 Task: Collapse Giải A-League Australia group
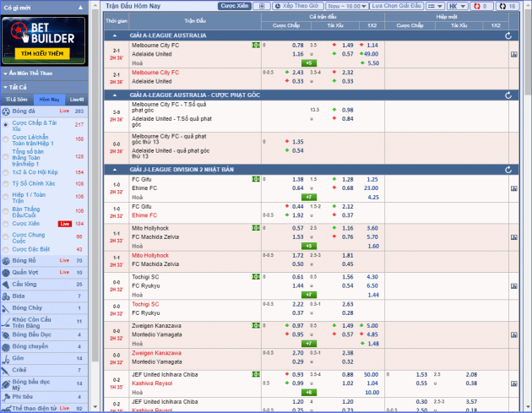115,35
